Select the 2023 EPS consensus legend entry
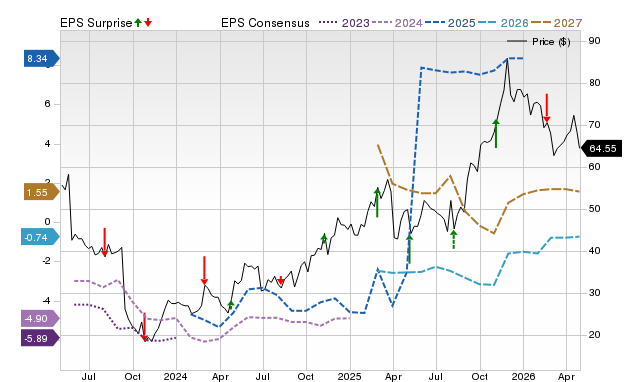 tap(344, 23)
